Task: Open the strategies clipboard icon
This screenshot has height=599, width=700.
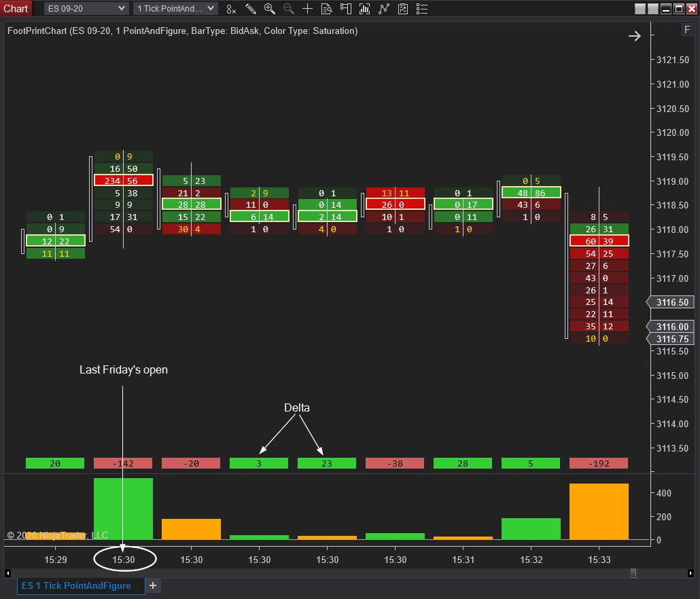Action: click(x=403, y=9)
